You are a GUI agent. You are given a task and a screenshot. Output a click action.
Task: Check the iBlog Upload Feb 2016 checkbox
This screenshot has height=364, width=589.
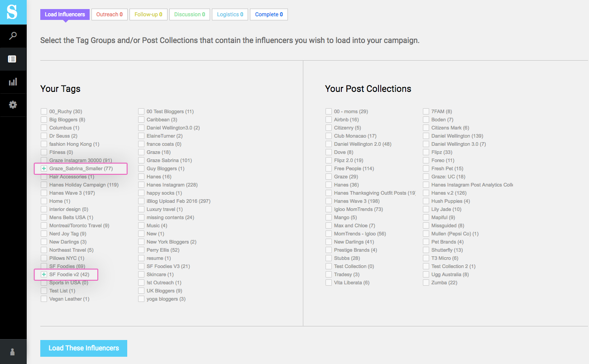142,201
